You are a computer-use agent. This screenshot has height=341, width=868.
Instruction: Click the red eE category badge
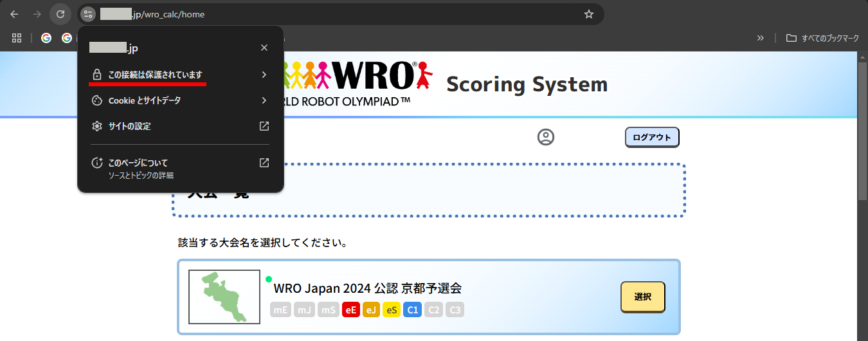(351, 310)
